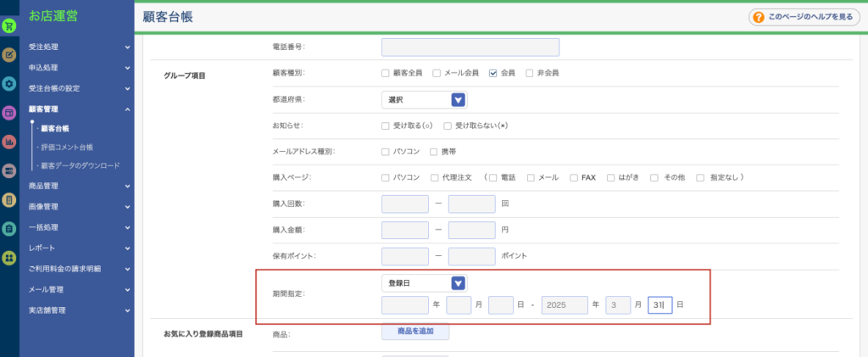Click the red bar chart sidebar icon

tap(9, 142)
